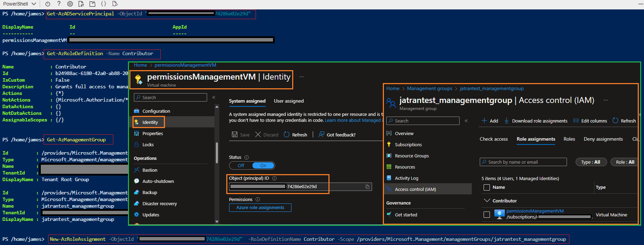Click the Updates gear icon
Image resolution: width=644 pixels, height=245 pixels.
pos(137,215)
